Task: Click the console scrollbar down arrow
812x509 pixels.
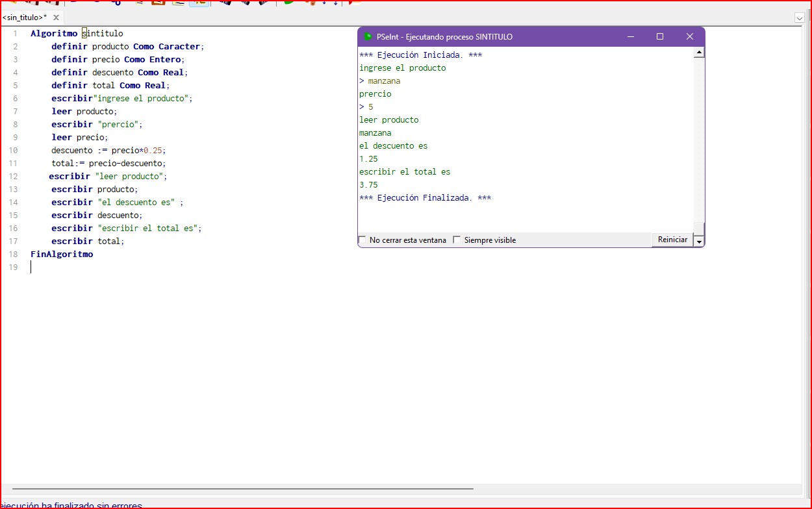Action: pyautogui.click(x=699, y=242)
